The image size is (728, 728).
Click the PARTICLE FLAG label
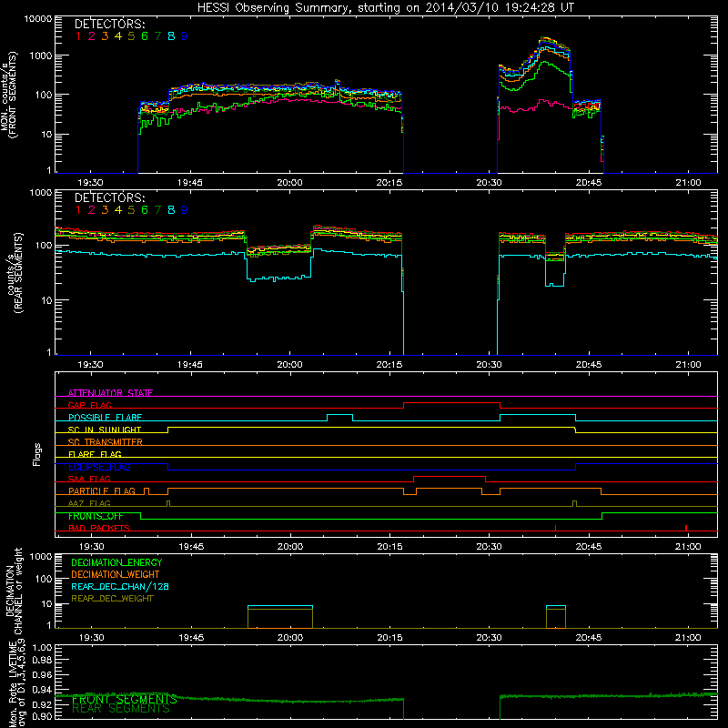(x=102, y=491)
